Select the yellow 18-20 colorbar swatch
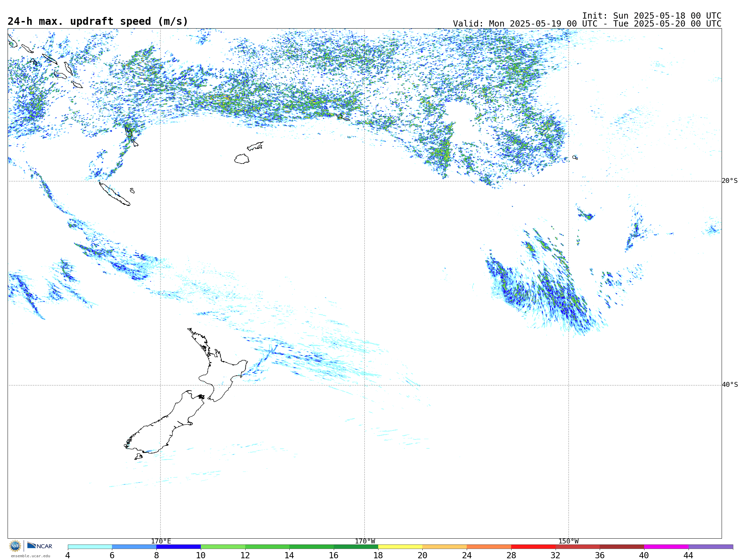 pos(400,547)
